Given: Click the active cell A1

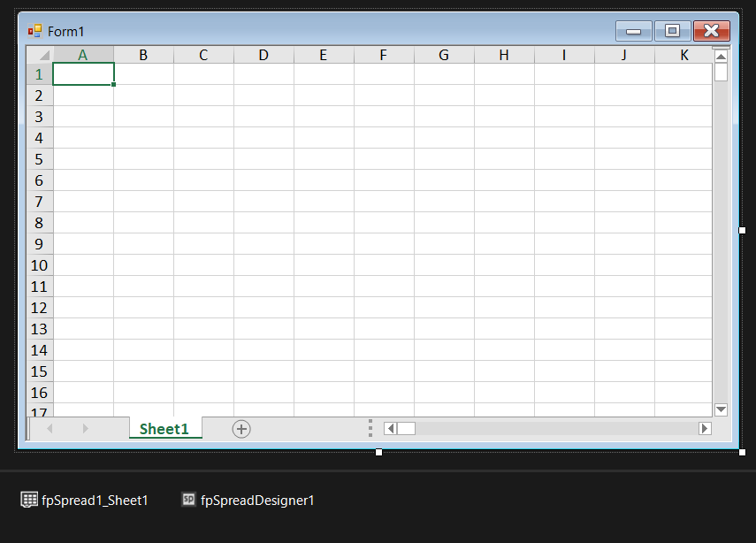Looking at the screenshot, I should 83,74.
